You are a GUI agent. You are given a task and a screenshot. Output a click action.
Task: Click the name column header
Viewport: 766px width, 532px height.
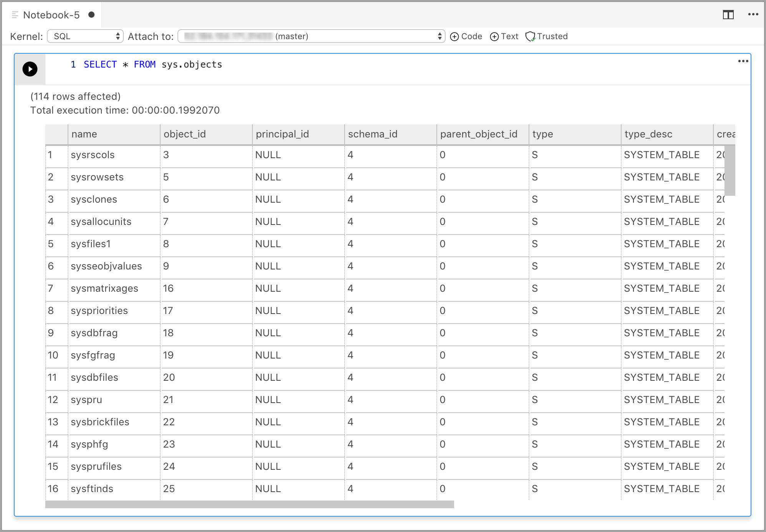[114, 134]
